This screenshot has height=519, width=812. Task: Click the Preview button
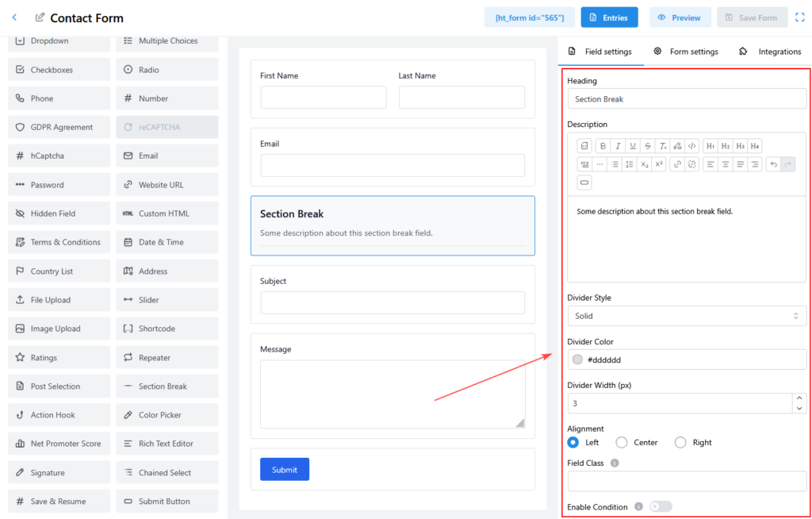click(x=680, y=17)
